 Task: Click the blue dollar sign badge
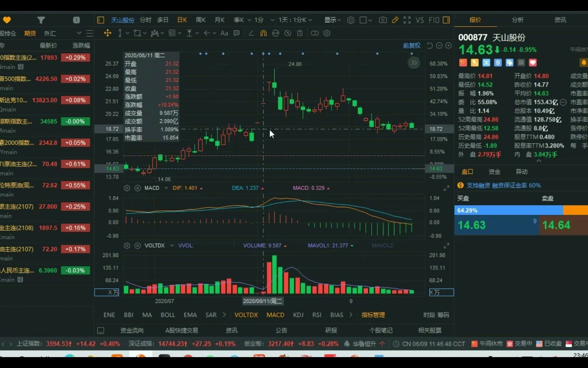click(498, 63)
